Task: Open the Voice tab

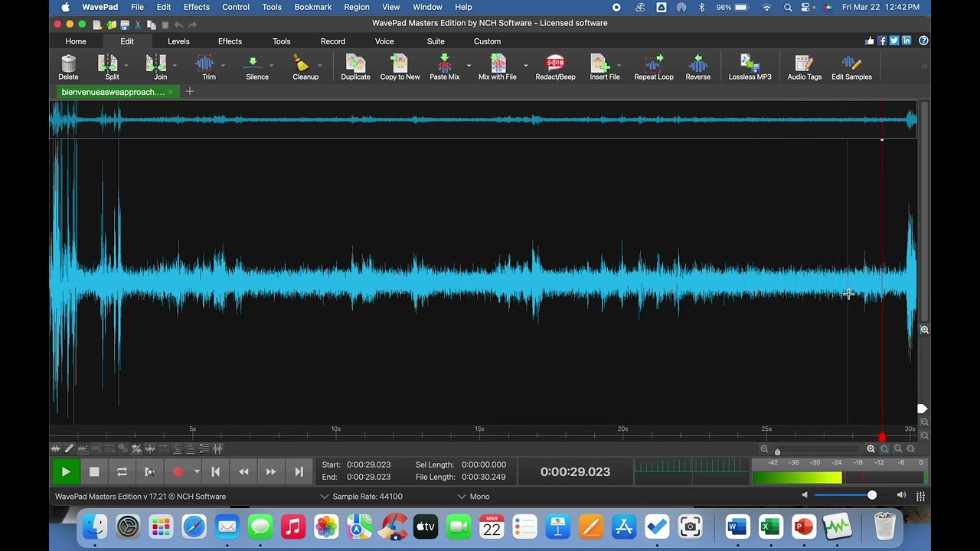Action: 384,41
